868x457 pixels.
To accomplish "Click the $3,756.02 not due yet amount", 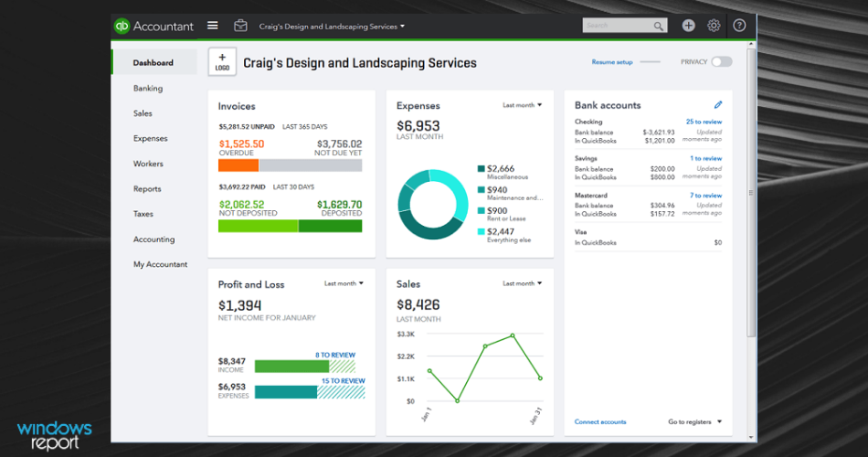I will click(339, 144).
